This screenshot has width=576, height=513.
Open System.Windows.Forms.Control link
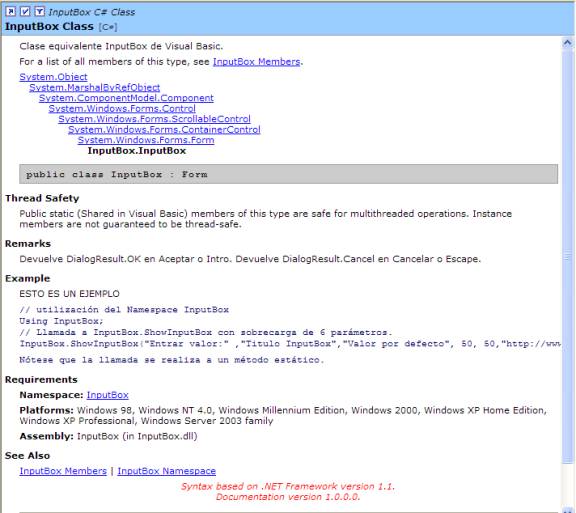tap(122, 108)
